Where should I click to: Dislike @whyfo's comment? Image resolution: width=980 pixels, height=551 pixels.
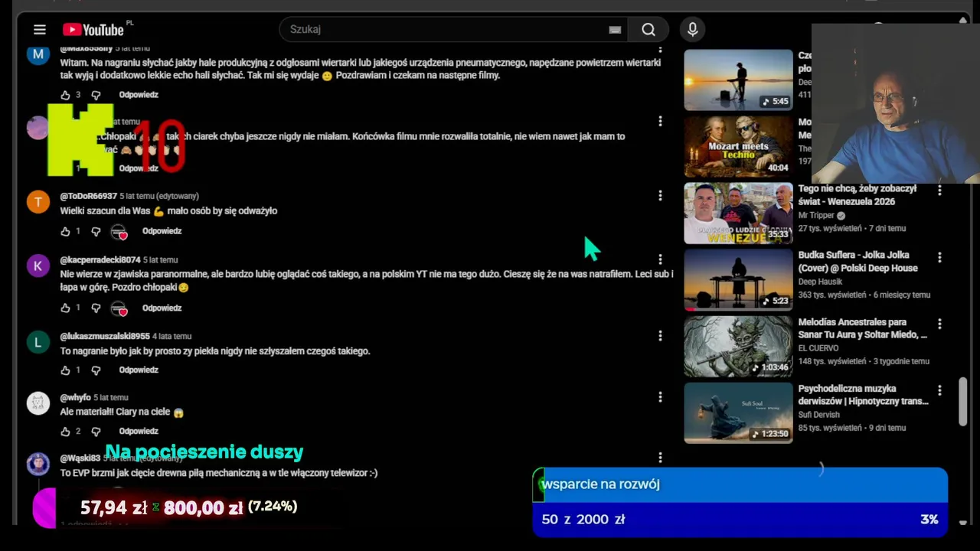tap(96, 432)
